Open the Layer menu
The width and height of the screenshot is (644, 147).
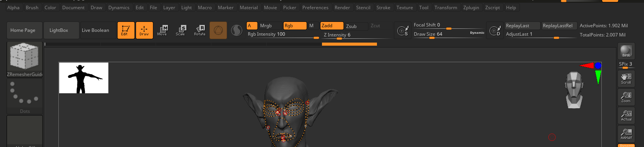pyautogui.click(x=169, y=7)
